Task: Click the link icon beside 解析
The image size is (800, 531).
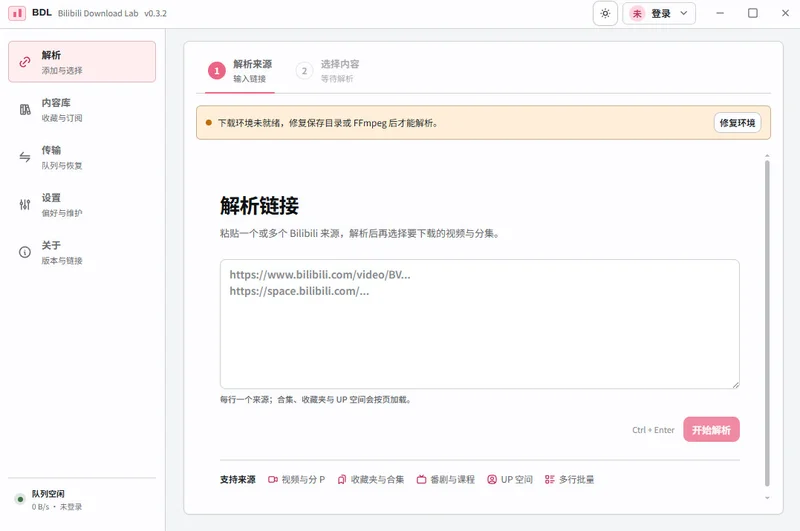Action: pos(24,62)
